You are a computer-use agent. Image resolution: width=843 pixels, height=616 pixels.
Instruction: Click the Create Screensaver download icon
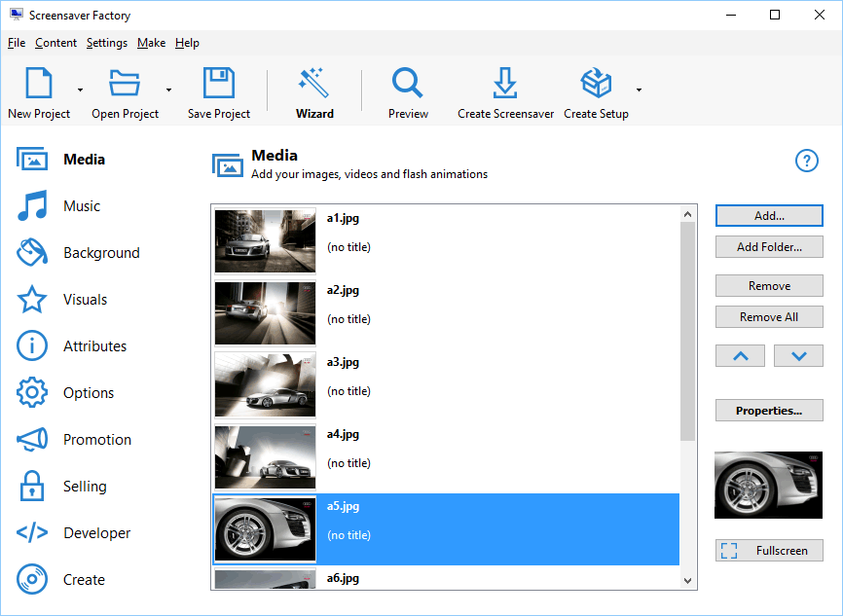(x=504, y=84)
